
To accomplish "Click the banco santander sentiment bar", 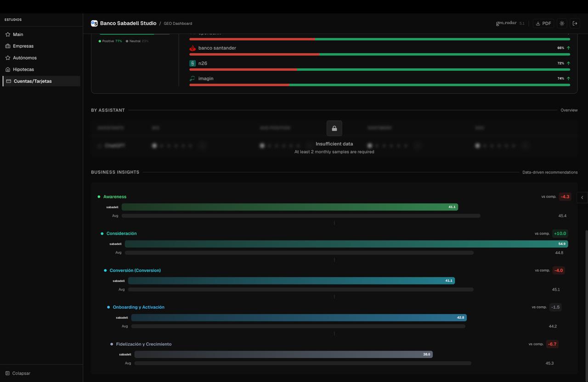I will (379, 55).
